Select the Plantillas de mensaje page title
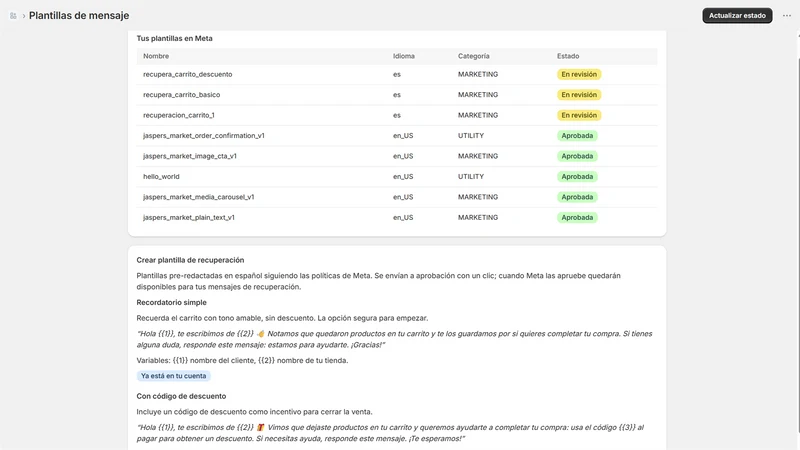The height and width of the screenshot is (450, 800). coord(79,15)
